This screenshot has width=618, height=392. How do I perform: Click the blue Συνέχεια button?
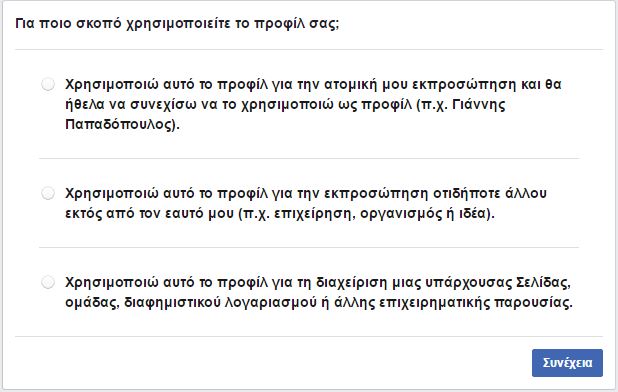567,363
